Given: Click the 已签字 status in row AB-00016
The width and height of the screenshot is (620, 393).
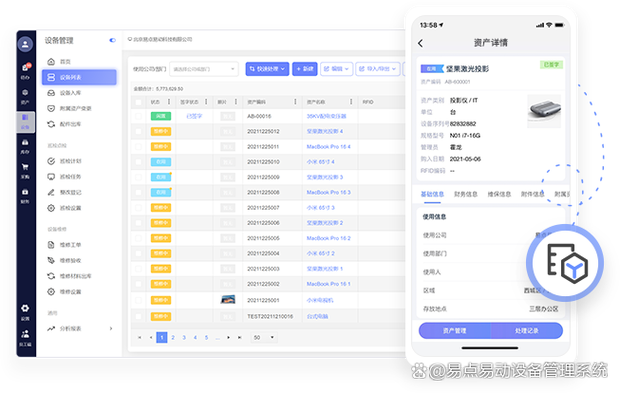Looking at the screenshot, I should pyautogui.click(x=194, y=116).
